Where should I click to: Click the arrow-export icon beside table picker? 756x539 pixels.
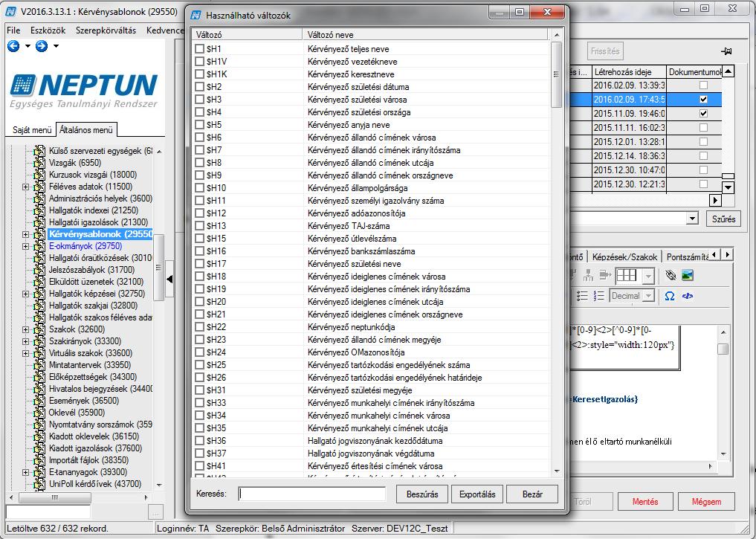[x=605, y=276]
